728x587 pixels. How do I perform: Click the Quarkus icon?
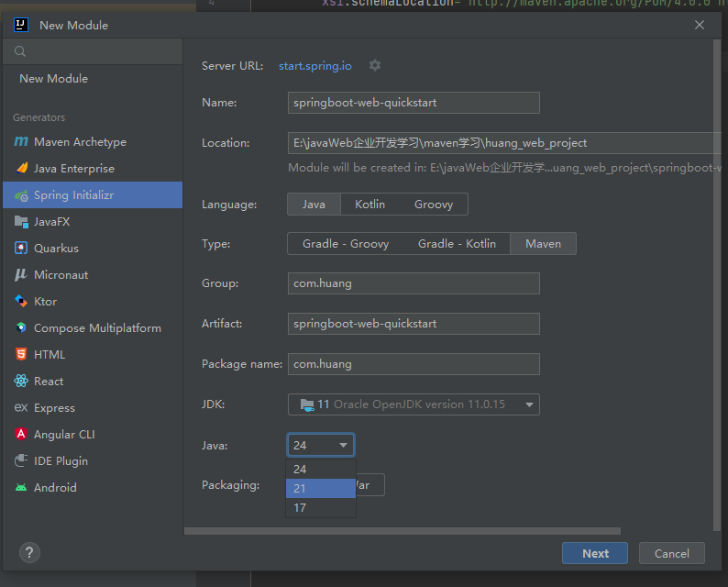(21, 248)
